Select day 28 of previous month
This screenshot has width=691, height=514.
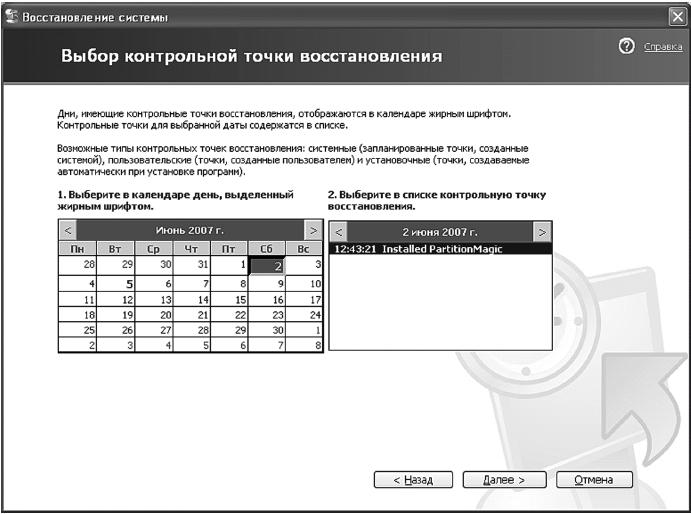[77, 265]
